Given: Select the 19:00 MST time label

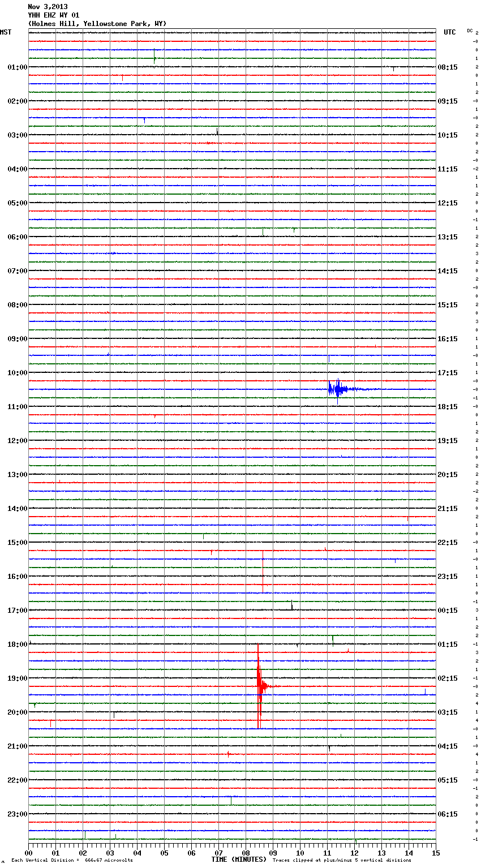Looking at the screenshot, I should [18, 678].
